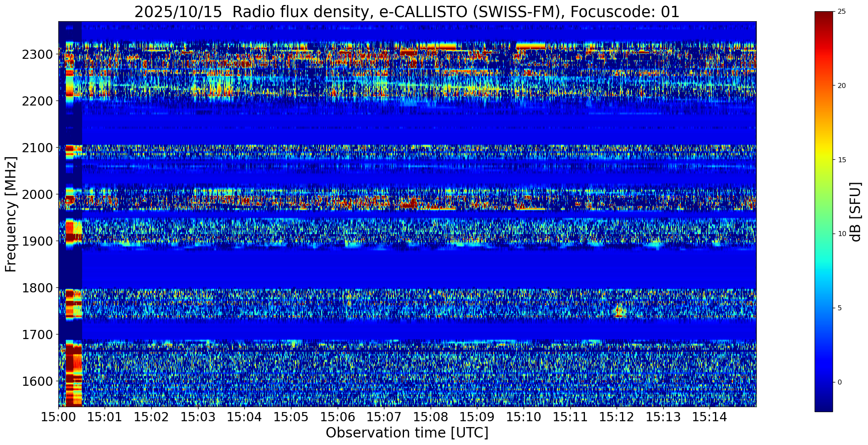Select the 1800 frequency tick label

[x=38, y=288]
